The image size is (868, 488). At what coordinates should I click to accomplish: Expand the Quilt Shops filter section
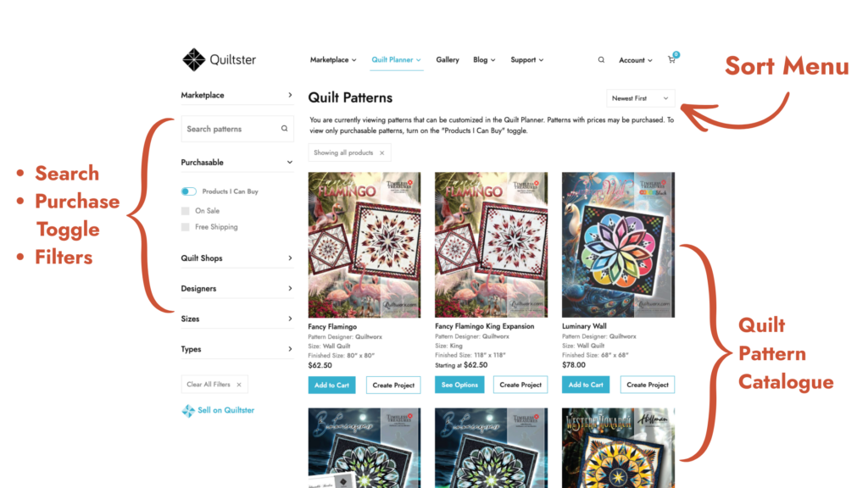click(x=237, y=258)
